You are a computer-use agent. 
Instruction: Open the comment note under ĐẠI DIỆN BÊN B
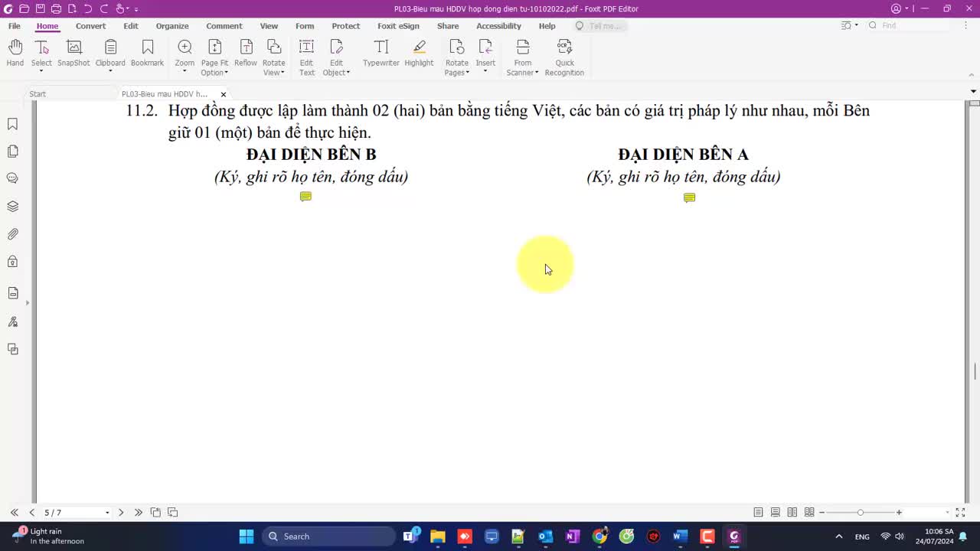pos(305,197)
